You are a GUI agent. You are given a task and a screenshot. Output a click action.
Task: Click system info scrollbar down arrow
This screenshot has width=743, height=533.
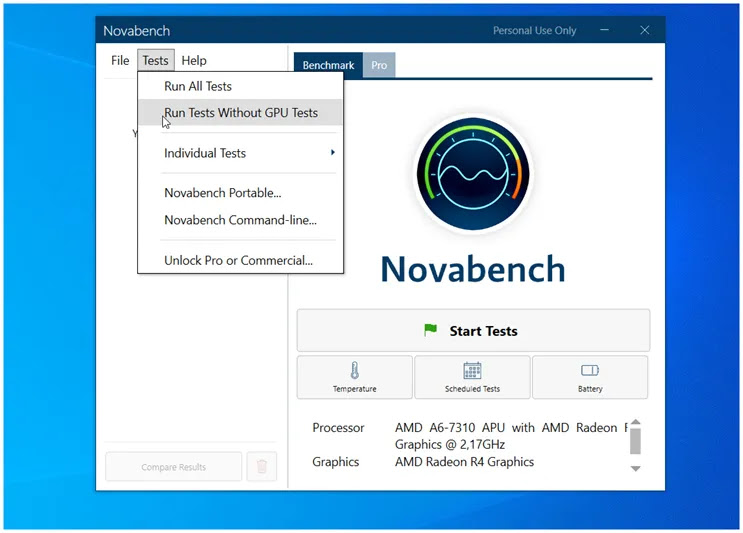point(635,468)
